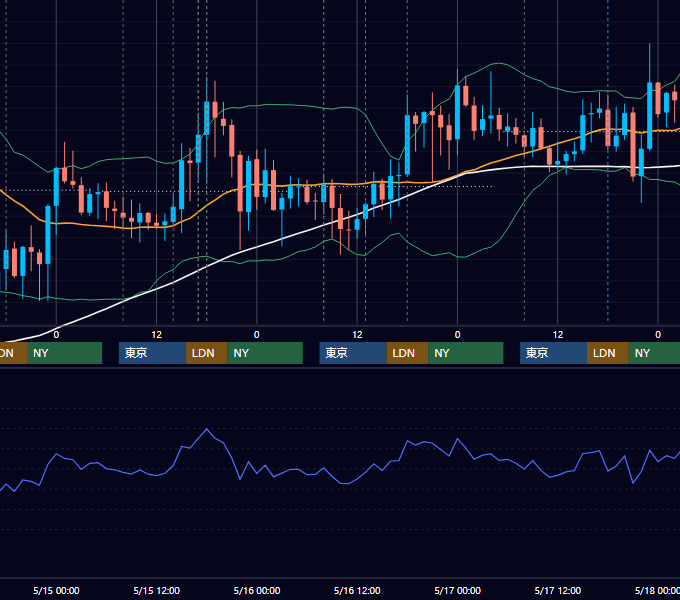Click the 5/15 00:00 date label
The image size is (680, 600).
(x=56, y=590)
